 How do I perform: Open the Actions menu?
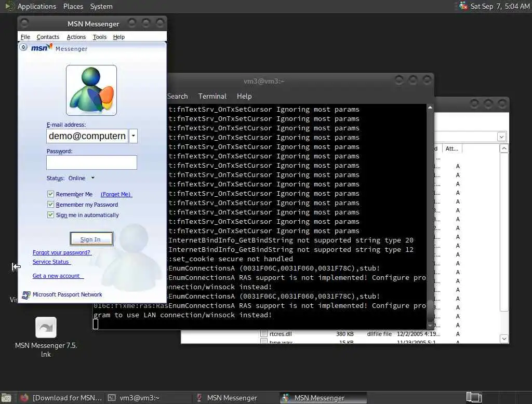coord(76,37)
